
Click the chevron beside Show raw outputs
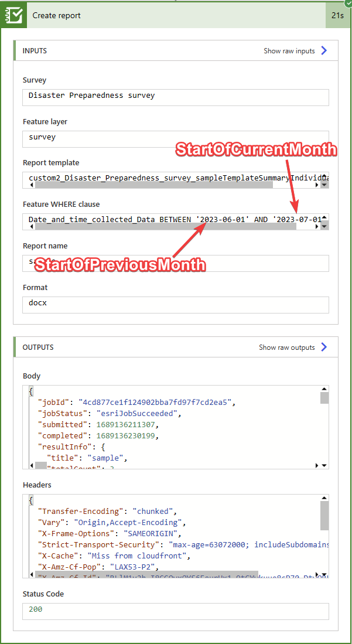pos(324,347)
